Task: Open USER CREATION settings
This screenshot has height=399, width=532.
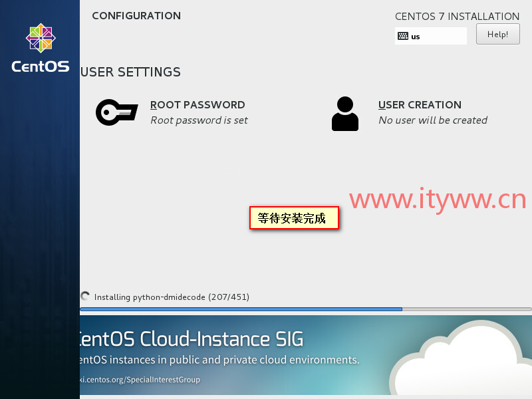Action: click(x=420, y=105)
